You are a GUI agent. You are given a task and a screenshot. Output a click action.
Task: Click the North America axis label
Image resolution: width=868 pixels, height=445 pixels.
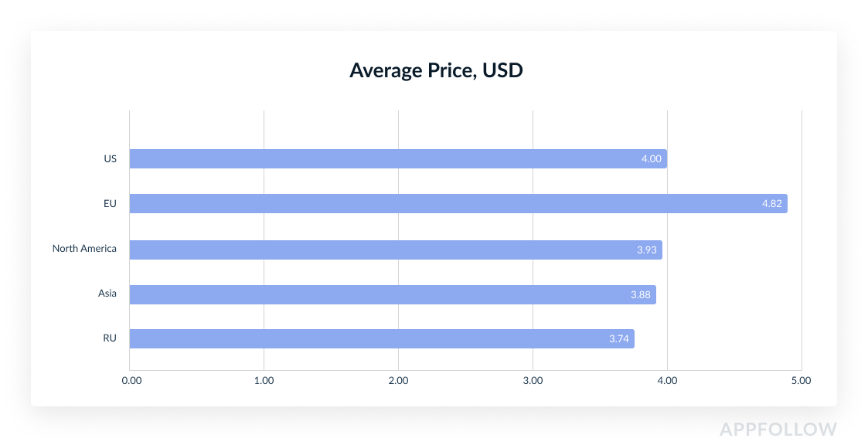click(x=84, y=249)
